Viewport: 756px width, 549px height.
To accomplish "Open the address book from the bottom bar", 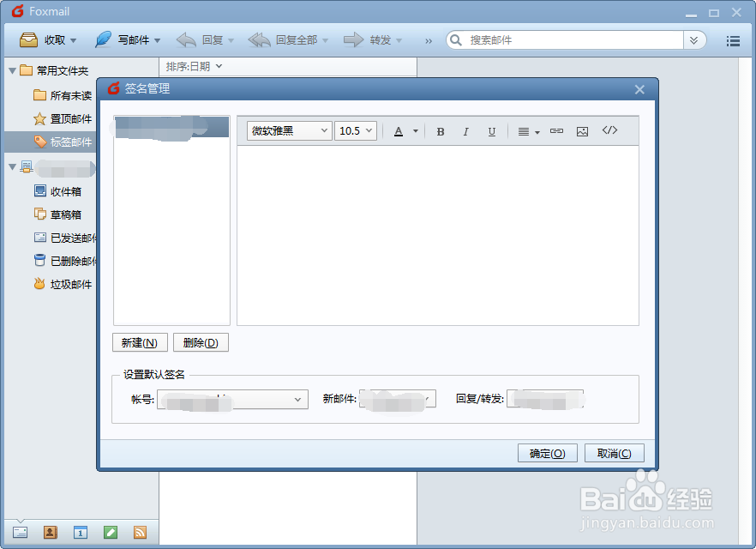I will (x=50, y=532).
